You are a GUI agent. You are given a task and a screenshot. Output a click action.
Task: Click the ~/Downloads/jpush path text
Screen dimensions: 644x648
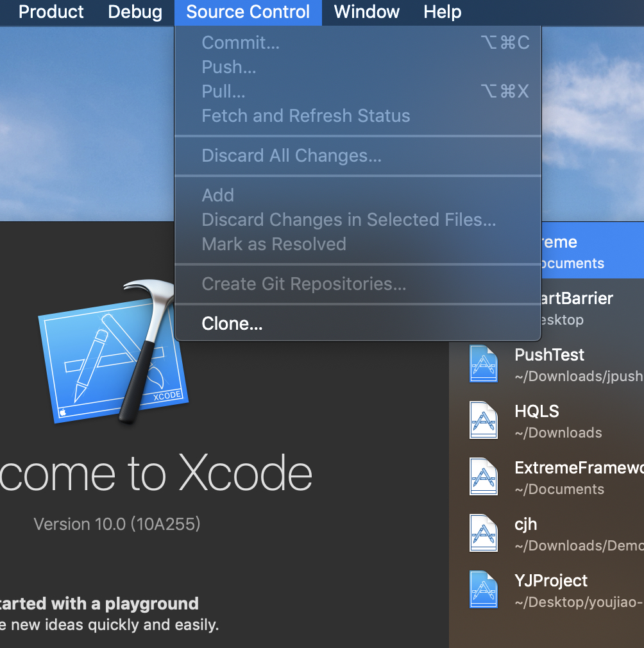[x=579, y=376]
